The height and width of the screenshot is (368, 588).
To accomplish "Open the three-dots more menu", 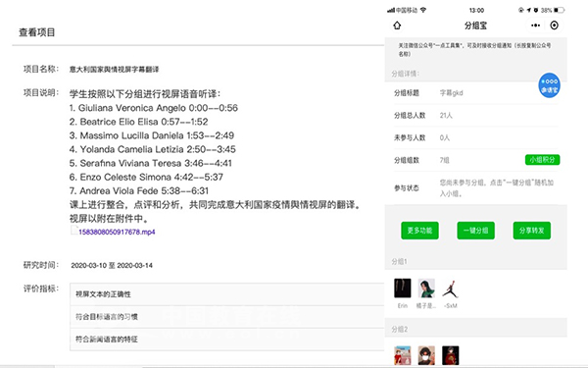I will 535,26.
